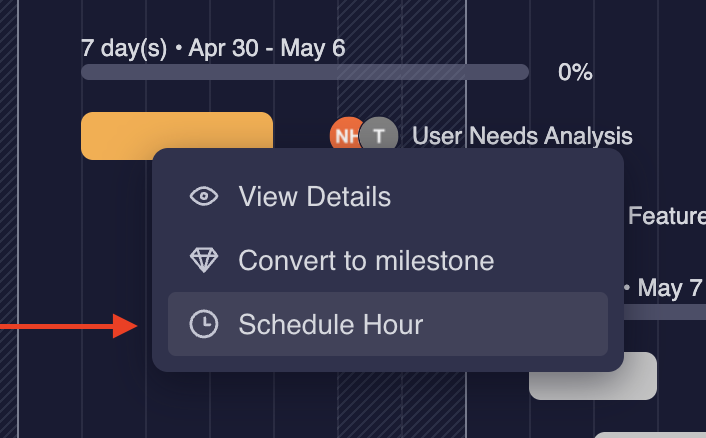The height and width of the screenshot is (438, 706).
Task: Click the clock icon beside Schedule Hour
Action: point(204,325)
